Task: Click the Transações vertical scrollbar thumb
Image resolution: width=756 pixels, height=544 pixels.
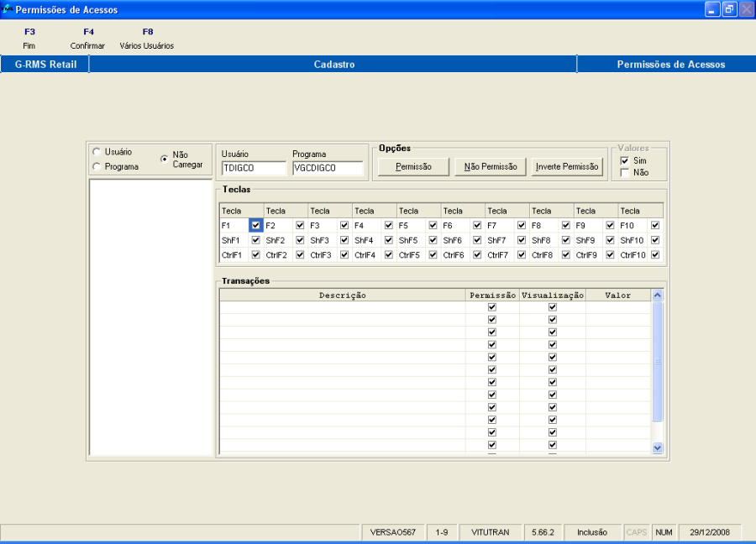Action: tap(657, 362)
